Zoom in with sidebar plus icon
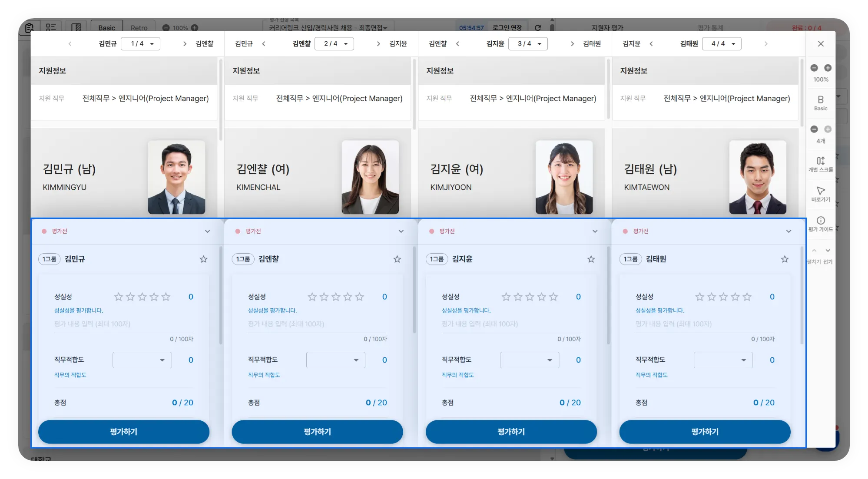 click(828, 68)
